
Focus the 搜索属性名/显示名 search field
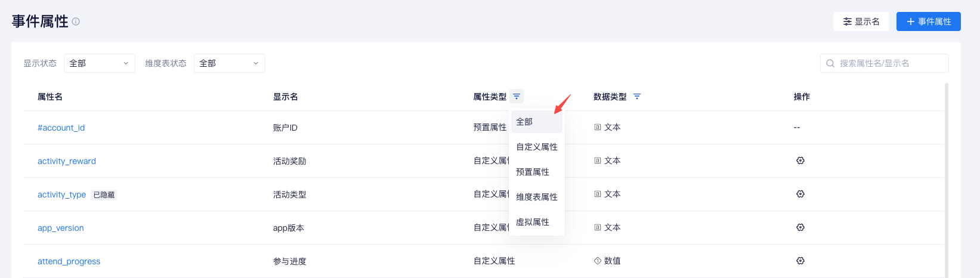tap(885, 63)
